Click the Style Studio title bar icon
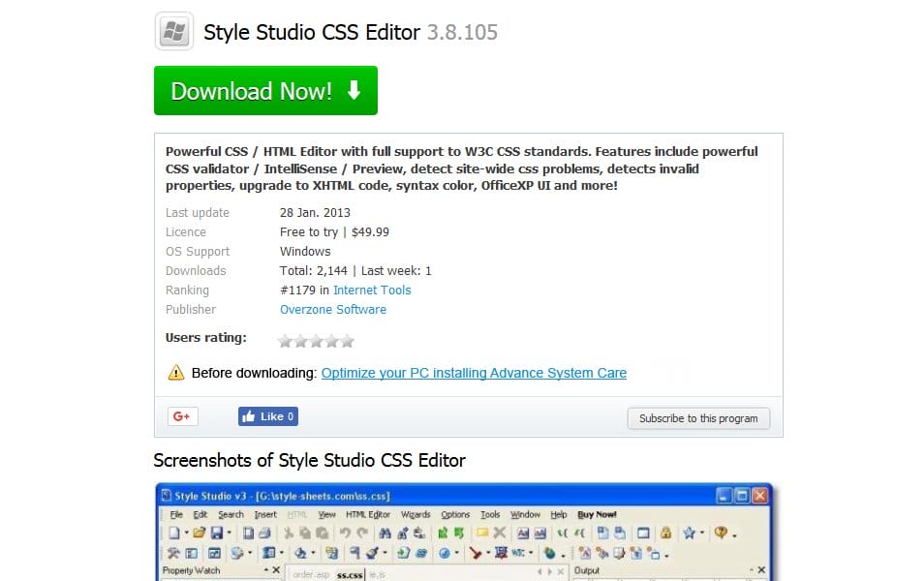 click(167, 495)
